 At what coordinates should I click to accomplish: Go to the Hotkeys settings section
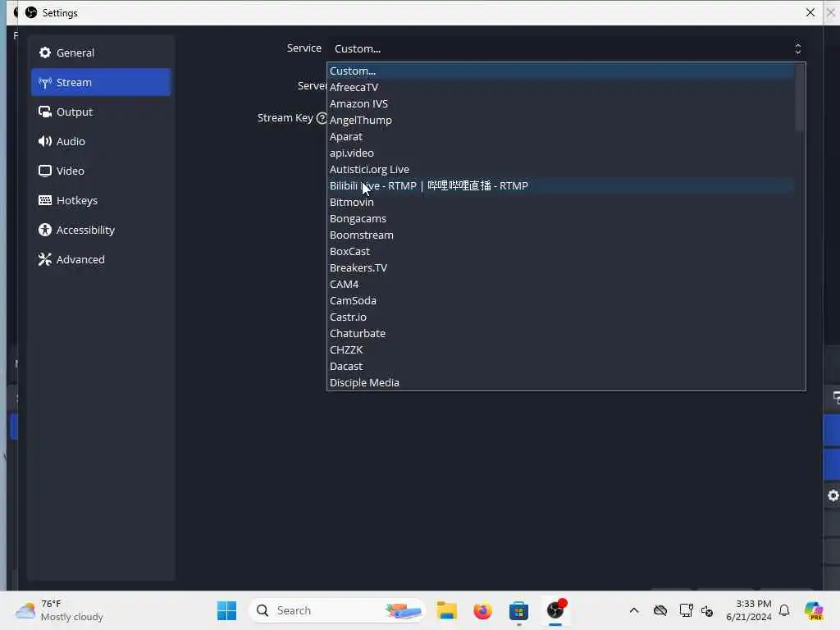coord(100,200)
